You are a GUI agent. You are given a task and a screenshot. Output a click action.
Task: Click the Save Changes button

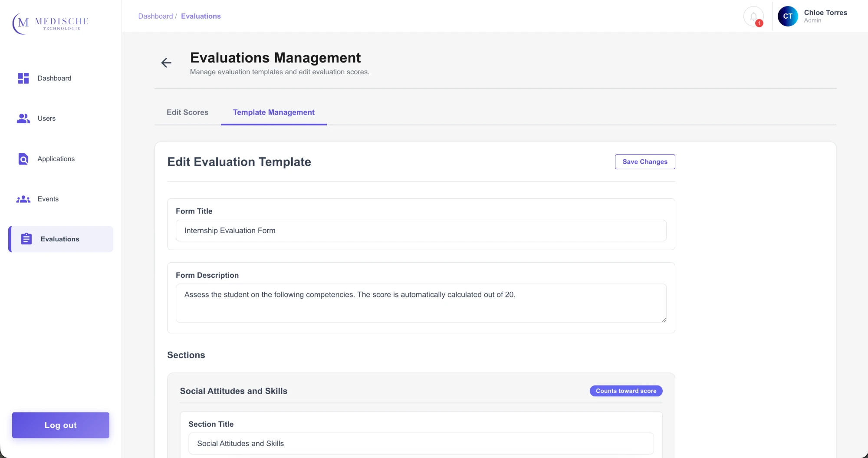coord(645,161)
